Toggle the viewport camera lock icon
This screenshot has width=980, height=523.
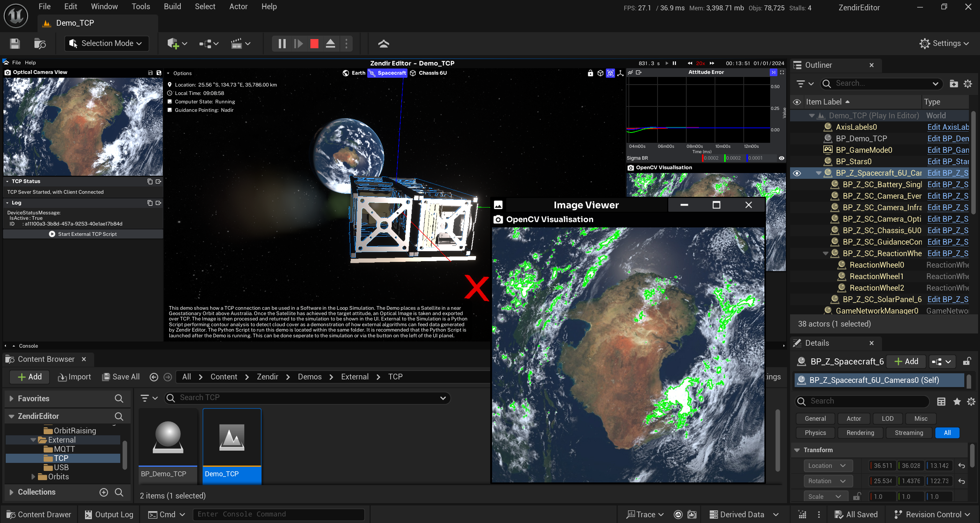[x=590, y=73]
